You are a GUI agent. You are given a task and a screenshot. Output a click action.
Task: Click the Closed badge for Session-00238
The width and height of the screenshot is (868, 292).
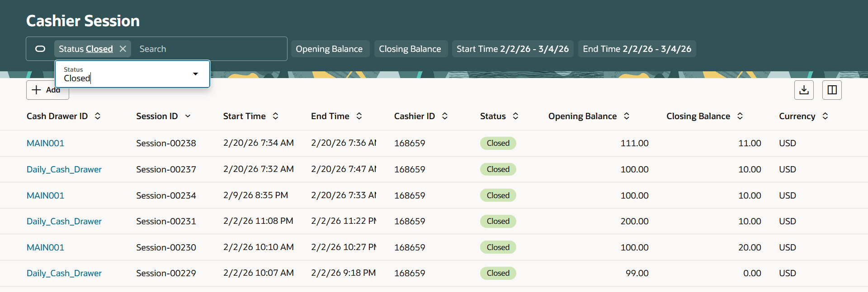pos(498,143)
